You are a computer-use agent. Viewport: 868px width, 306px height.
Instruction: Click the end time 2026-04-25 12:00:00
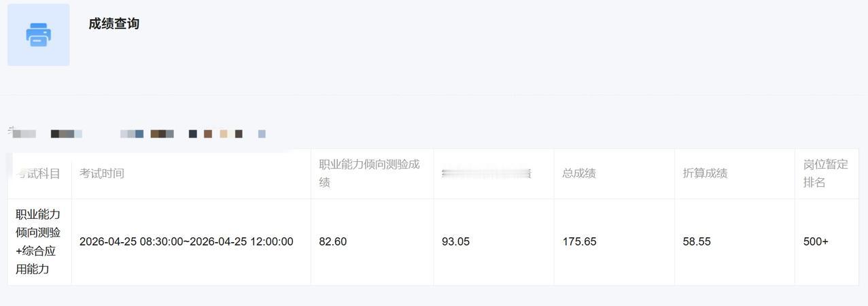coord(241,241)
